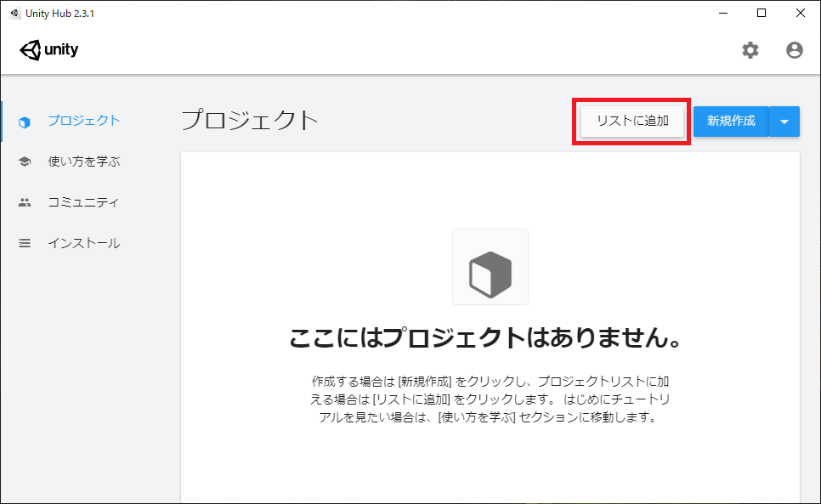Click the cube icon beside プロジェクト in the sidebar
This screenshot has height=504, width=821.
(x=25, y=122)
